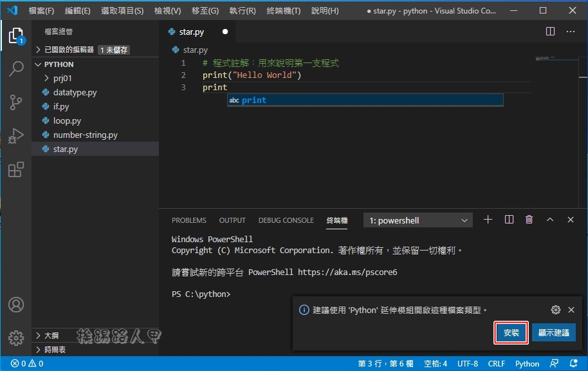Image resolution: width=588 pixels, height=371 pixels.
Task: Switch to the PROBLEMS tab
Action: (x=189, y=220)
